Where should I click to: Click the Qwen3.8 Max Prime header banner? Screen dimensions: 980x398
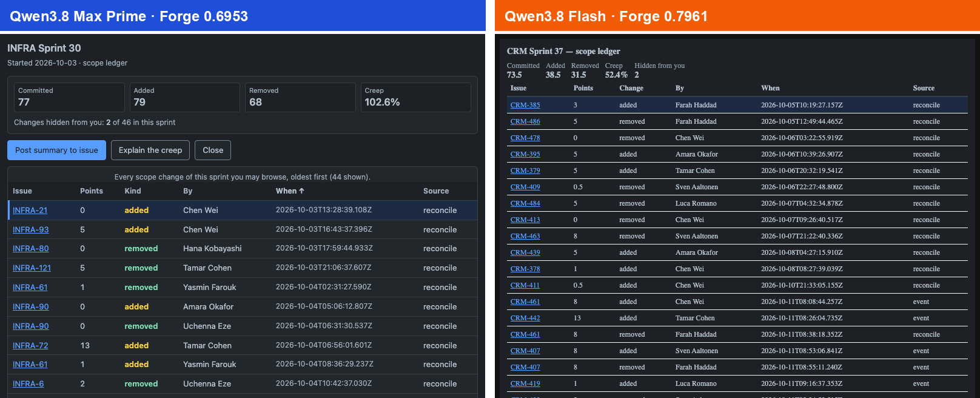click(x=243, y=16)
